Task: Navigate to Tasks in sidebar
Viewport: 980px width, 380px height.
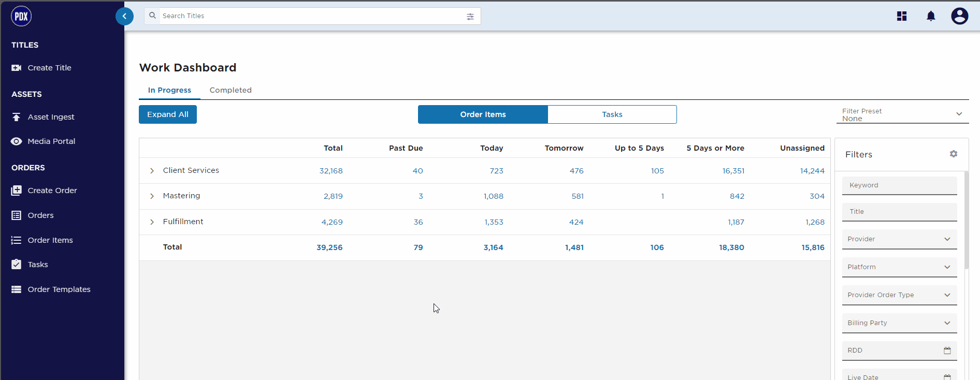Action: pos(38,265)
